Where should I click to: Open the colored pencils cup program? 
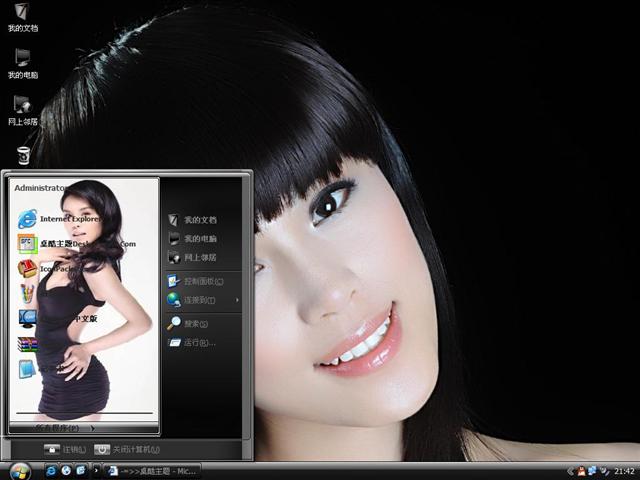pos(27,293)
